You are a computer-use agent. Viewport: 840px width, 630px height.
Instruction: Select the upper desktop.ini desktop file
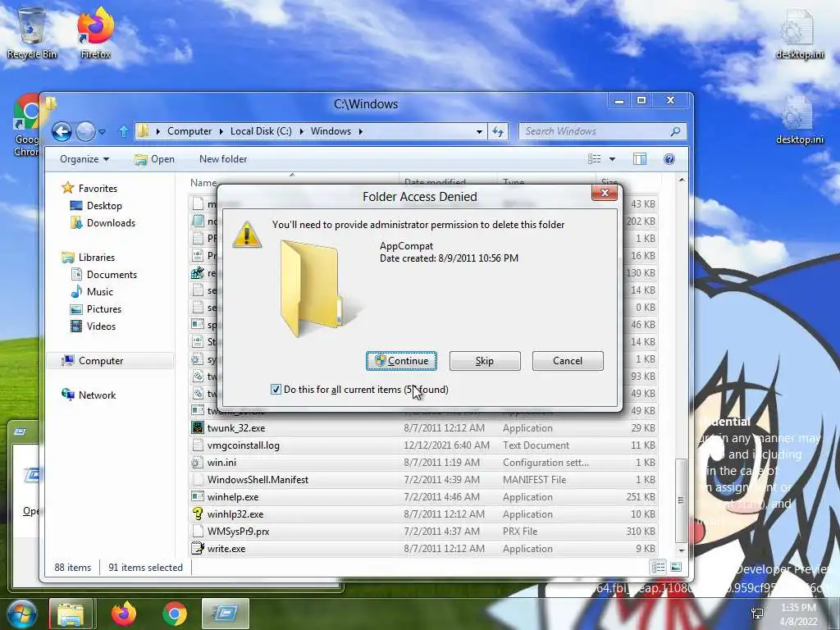tap(799, 34)
